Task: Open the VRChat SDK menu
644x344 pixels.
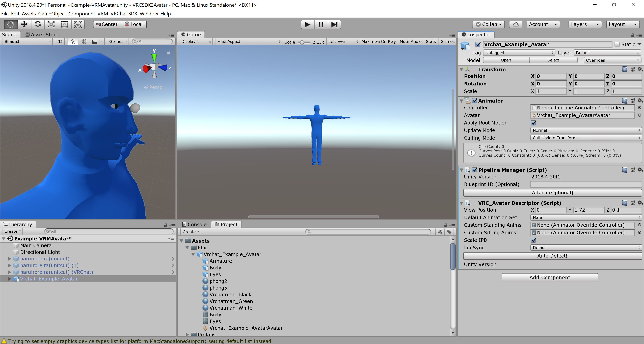Action: pyautogui.click(x=124, y=14)
